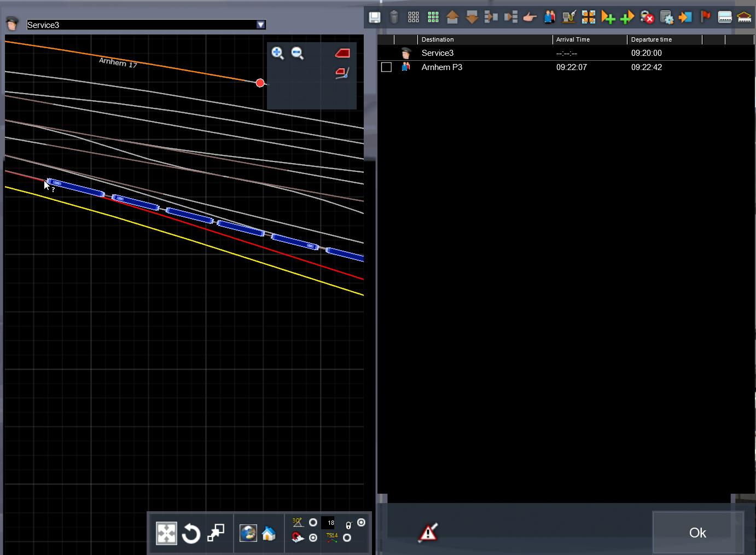This screenshot has height=555, width=756.
Task: Click the icon with red X badge
Action: click(x=647, y=18)
